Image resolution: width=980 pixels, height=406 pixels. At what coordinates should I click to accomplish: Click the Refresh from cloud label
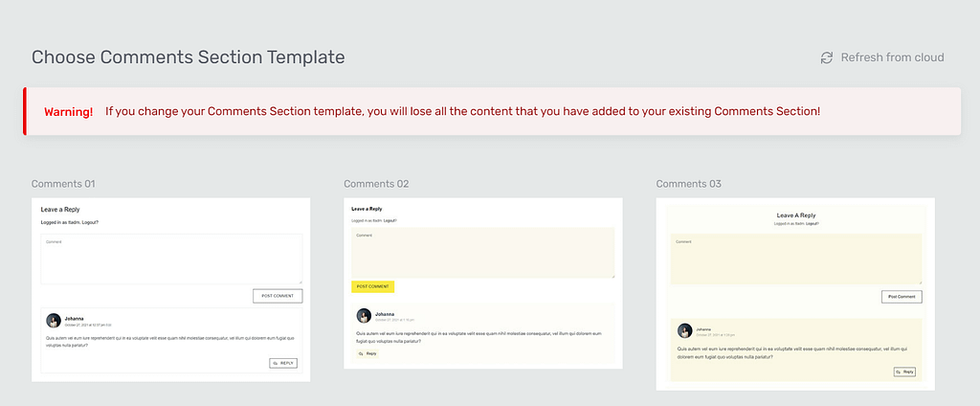tap(892, 57)
